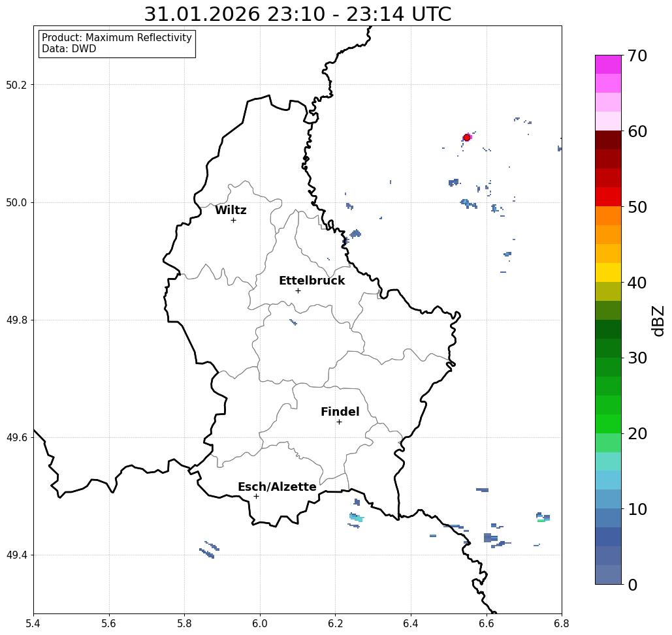Click the colorbar label 20
Image resolution: width=672 pixels, height=635 pixels.
pyautogui.click(x=637, y=434)
